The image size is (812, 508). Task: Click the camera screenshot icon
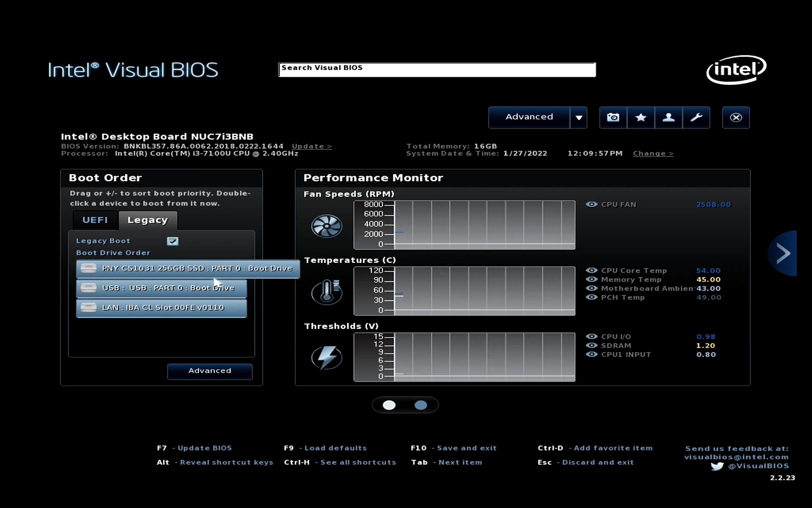tap(613, 117)
